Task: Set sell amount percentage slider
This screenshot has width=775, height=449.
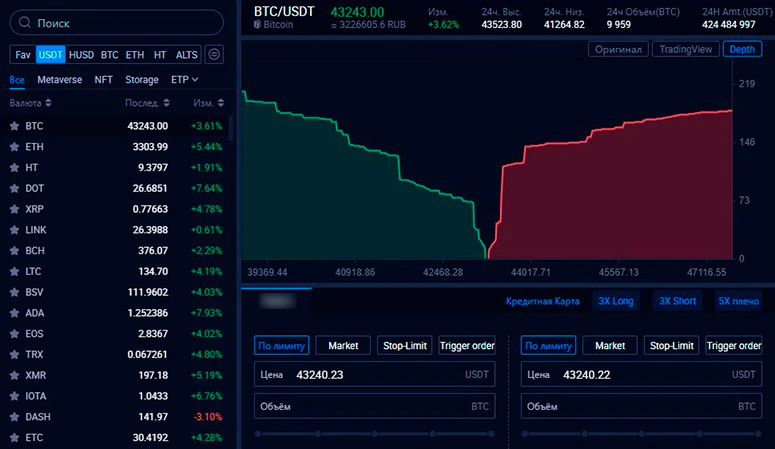Action: click(642, 434)
